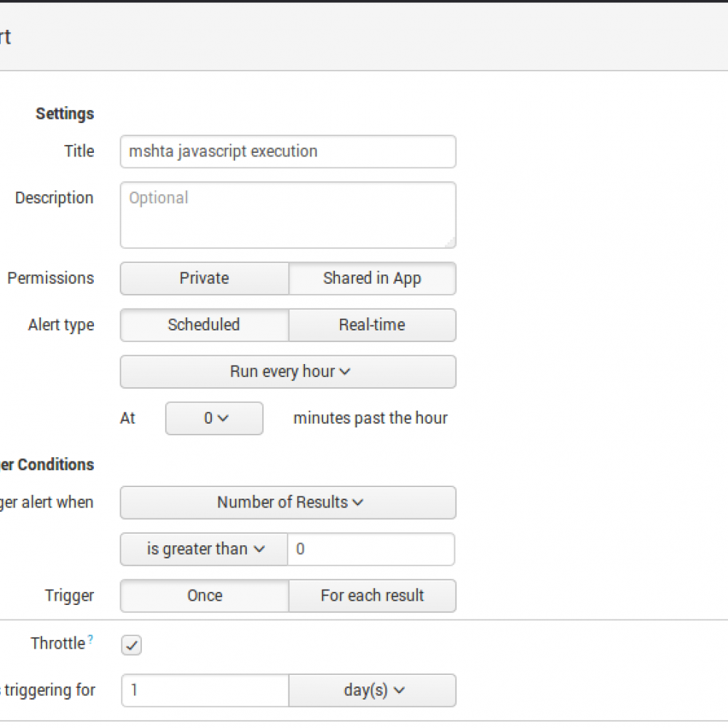The image size is (728, 728).
Task: Toggle the Throttle checkbox
Action: click(x=132, y=645)
